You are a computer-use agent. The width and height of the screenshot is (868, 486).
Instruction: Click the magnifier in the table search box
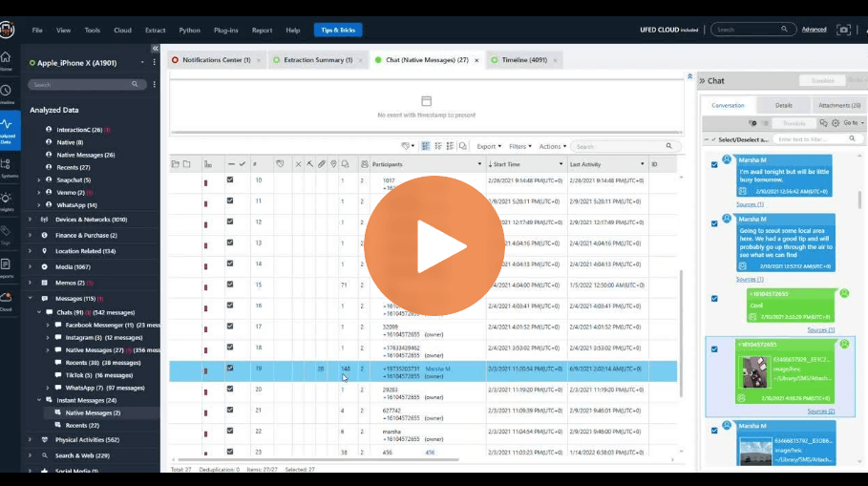coord(668,146)
